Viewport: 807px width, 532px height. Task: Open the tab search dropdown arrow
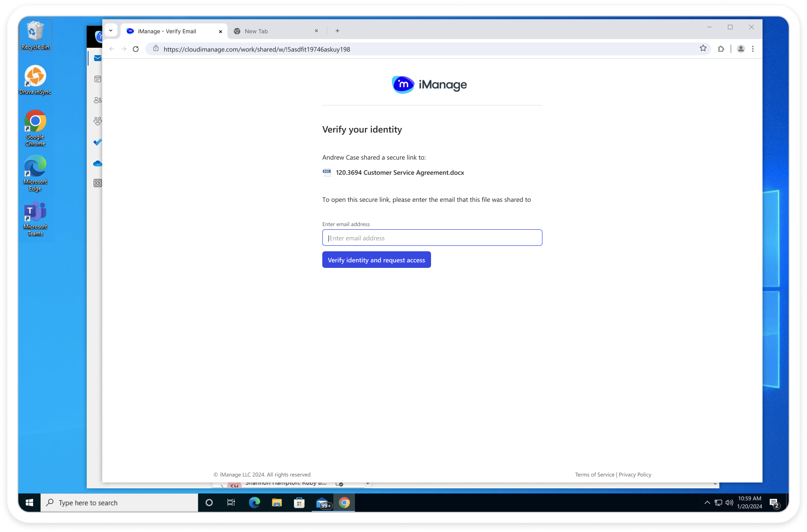(111, 30)
